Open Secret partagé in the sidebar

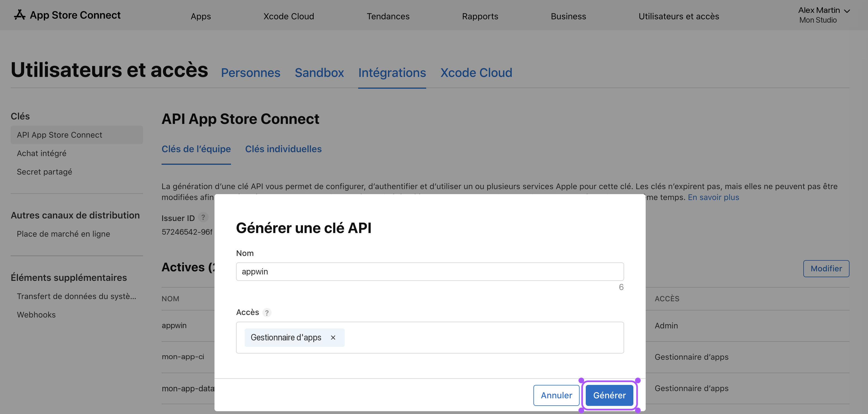coord(45,172)
